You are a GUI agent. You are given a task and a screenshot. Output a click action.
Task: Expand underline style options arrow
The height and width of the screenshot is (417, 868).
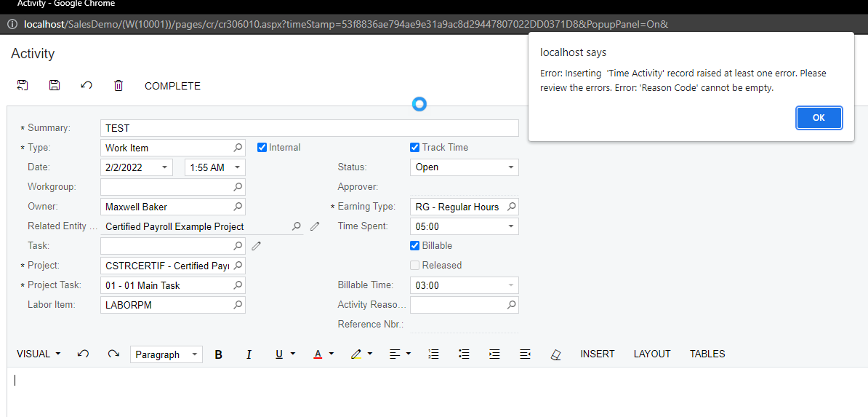point(293,354)
